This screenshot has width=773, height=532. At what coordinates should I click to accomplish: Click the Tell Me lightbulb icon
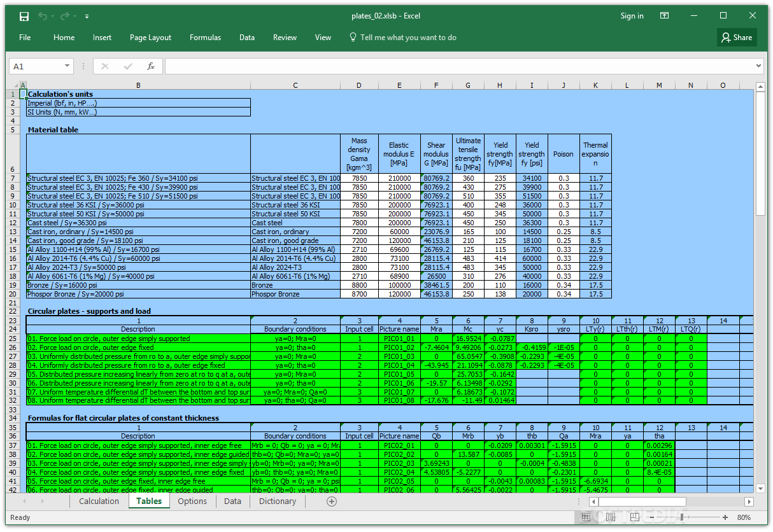click(353, 38)
